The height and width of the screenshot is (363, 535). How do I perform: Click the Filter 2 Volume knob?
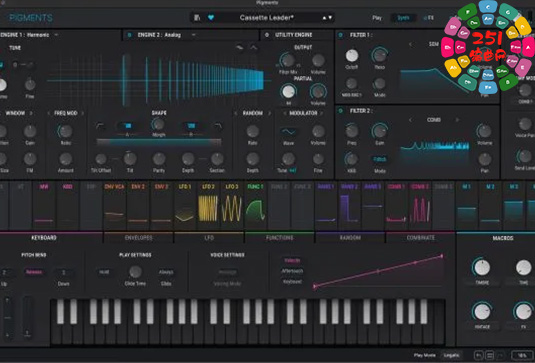[485, 131]
